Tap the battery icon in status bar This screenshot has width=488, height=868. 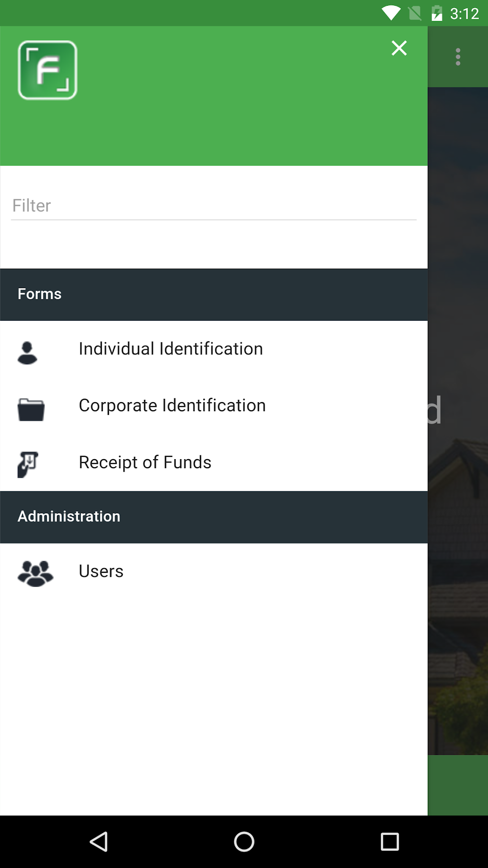coord(436,13)
